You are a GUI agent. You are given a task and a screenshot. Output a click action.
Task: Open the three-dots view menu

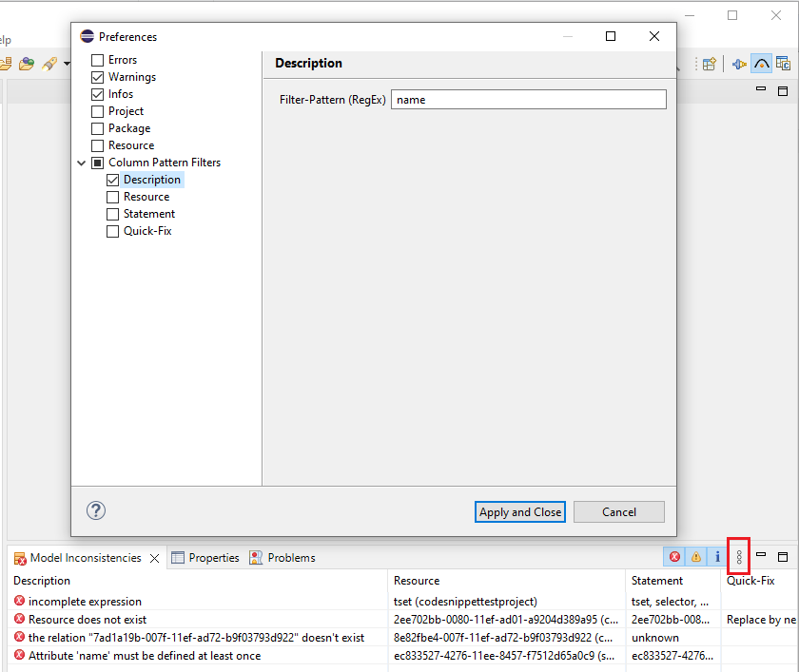(739, 557)
